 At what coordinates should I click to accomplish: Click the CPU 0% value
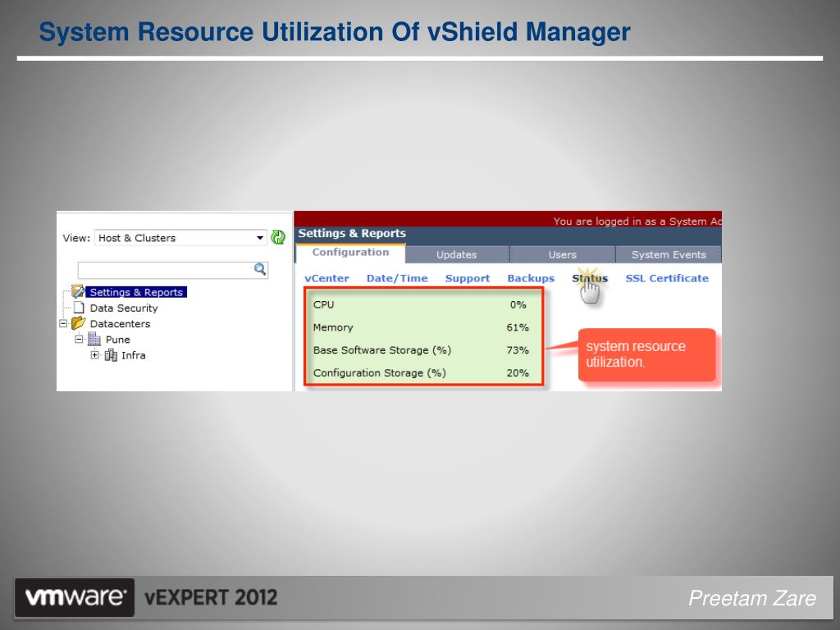(x=518, y=305)
